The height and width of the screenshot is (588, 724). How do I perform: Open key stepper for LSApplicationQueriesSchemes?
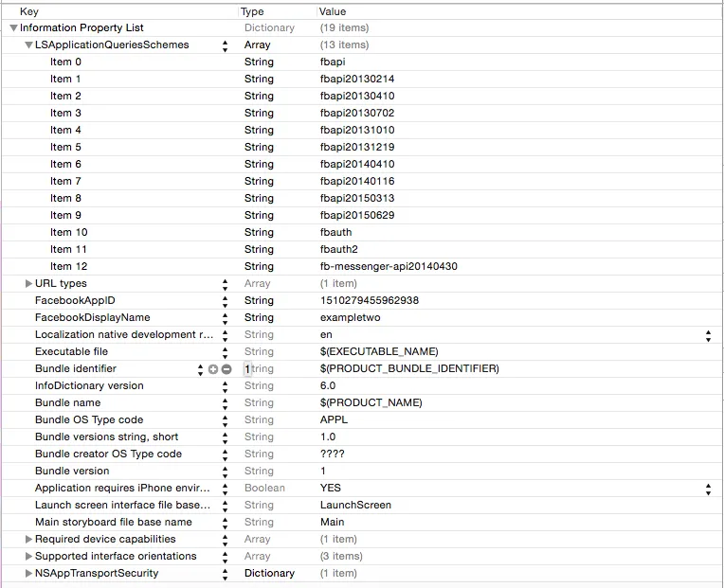pos(225,45)
